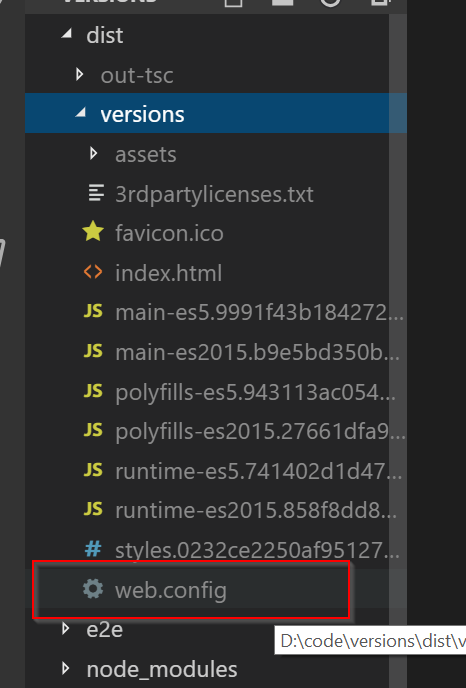
Task: Click JS icon beside main-es2015.b9e5bd350b
Action: pos(93,351)
